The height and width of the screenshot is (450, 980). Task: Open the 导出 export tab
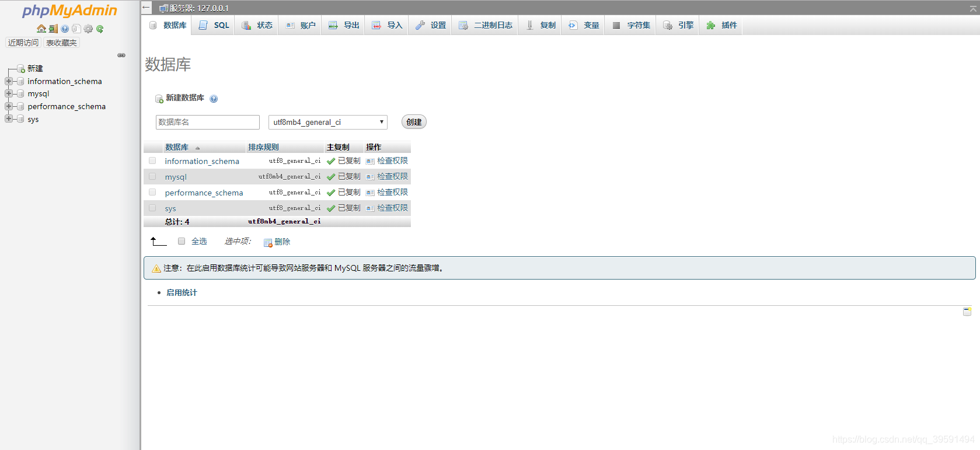[344, 25]
